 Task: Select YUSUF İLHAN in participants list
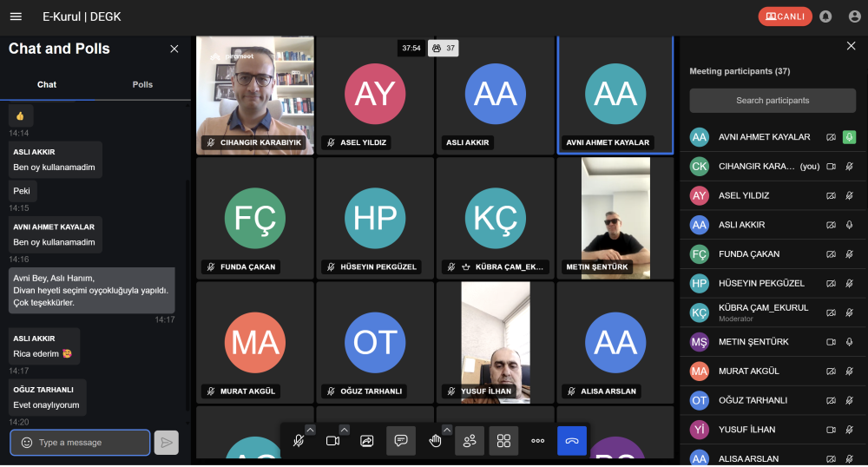(773, 430)
